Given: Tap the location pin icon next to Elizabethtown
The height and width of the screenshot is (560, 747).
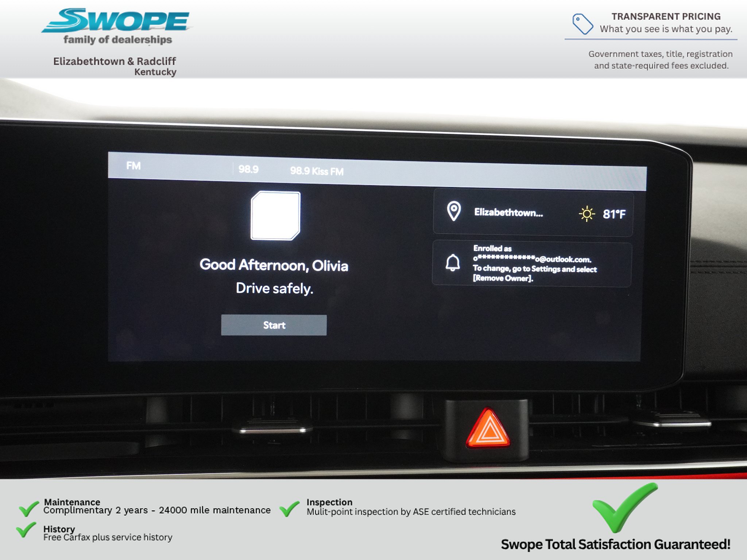Looking at the screenshot, I should pos(454,211).
